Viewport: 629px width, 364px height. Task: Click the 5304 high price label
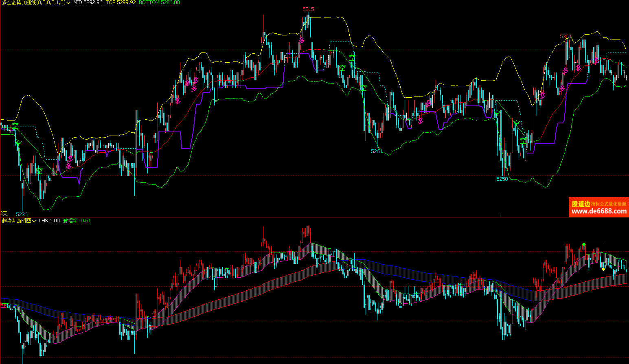point(565,37)
